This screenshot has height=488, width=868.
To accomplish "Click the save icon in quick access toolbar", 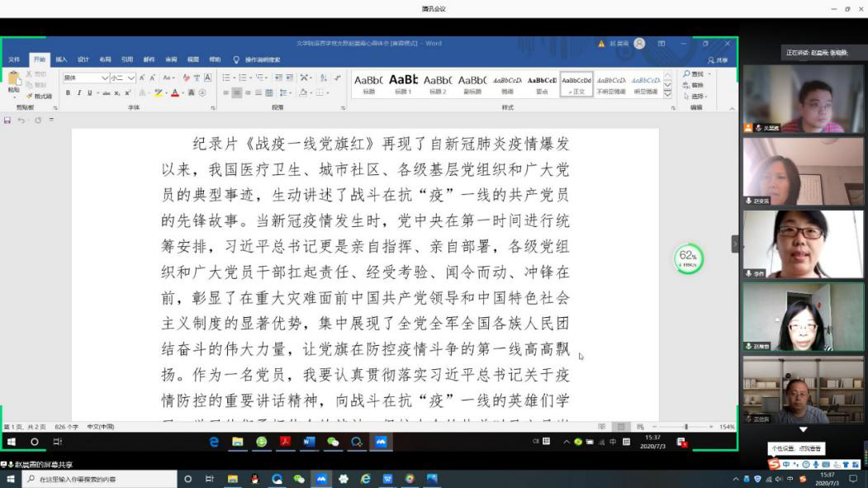I will pos(7,120).
